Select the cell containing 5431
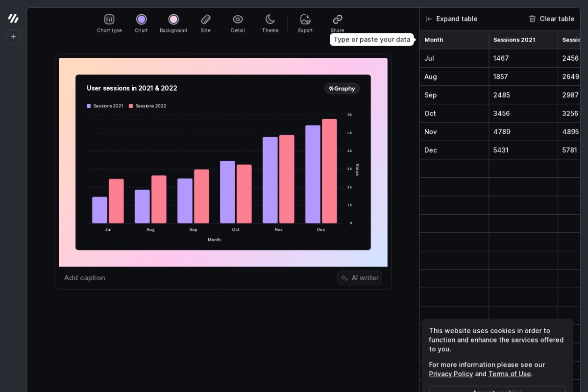This screenshot has width=588, height=392. coord(522,150)
